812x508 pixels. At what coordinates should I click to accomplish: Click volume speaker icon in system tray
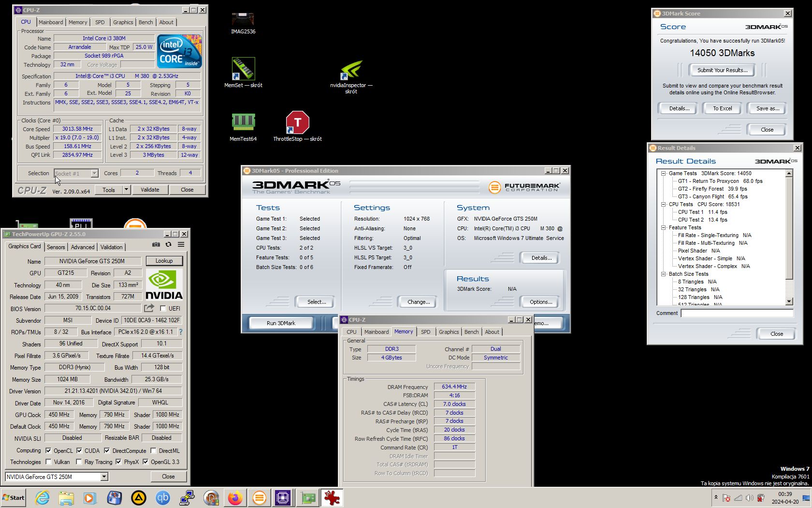tap(749, 498)
